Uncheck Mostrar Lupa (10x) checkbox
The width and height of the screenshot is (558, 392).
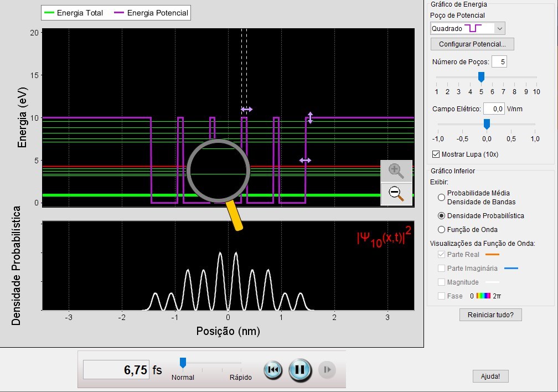[x=436, y=154]
